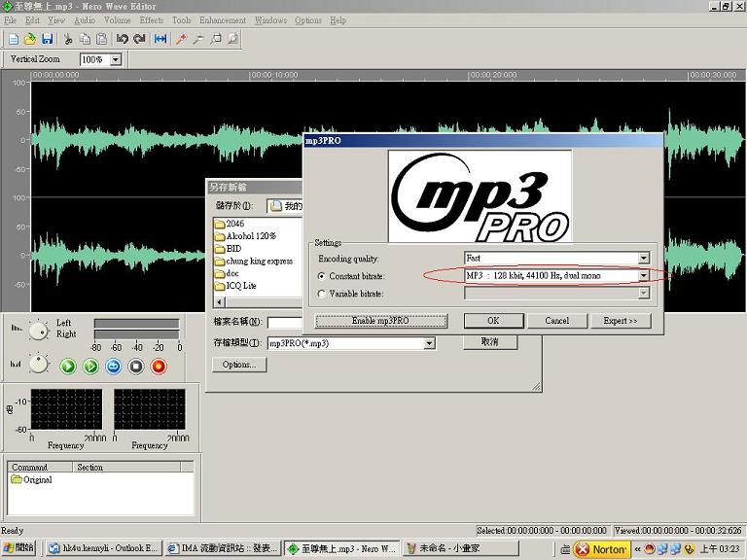Click the Cut scissors toolbar icon
Viewport: 747px width, 560px height.
click(68, 39)
